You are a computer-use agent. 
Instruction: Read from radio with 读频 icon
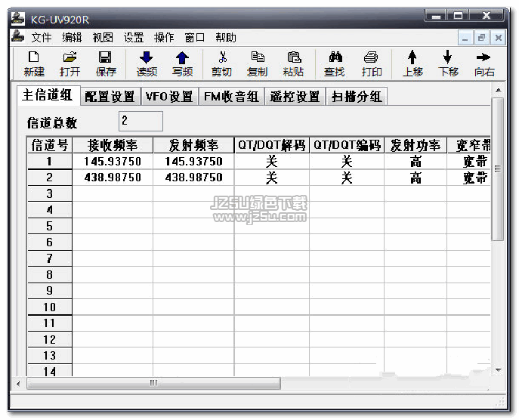(x=147, y=64)
